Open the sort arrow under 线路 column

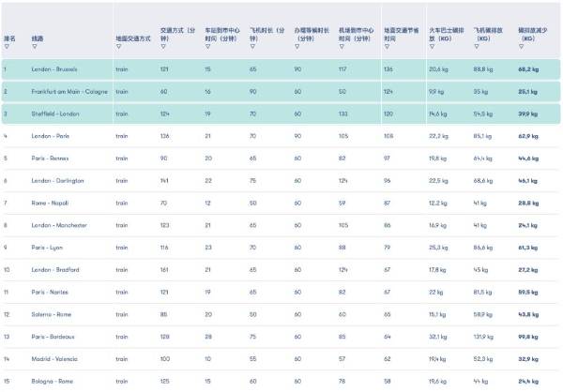click(35, 47)
